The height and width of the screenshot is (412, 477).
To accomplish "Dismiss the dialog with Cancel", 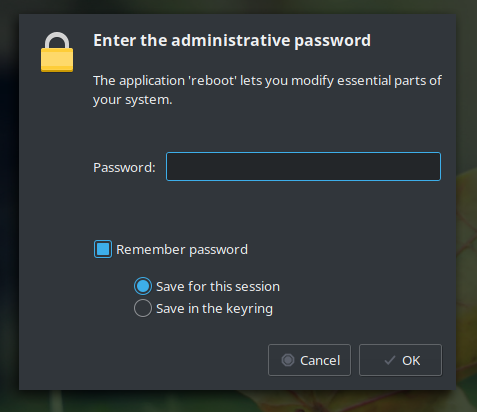I will [x=309, y=360].
